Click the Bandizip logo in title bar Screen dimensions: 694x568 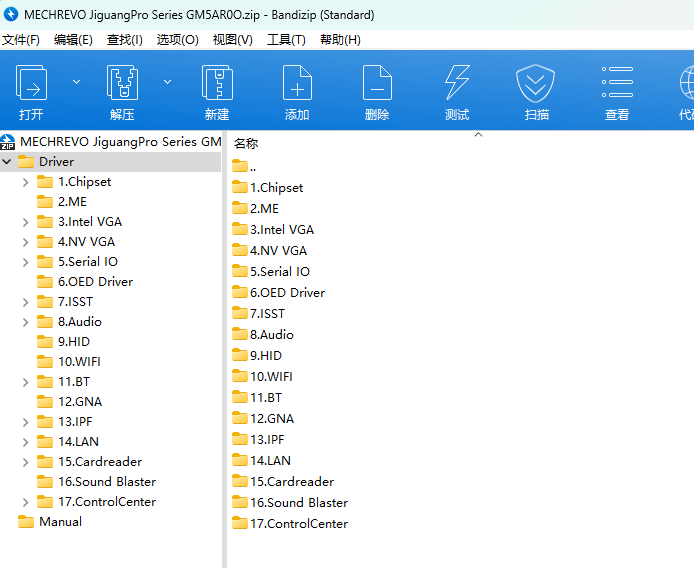(11, 14)
